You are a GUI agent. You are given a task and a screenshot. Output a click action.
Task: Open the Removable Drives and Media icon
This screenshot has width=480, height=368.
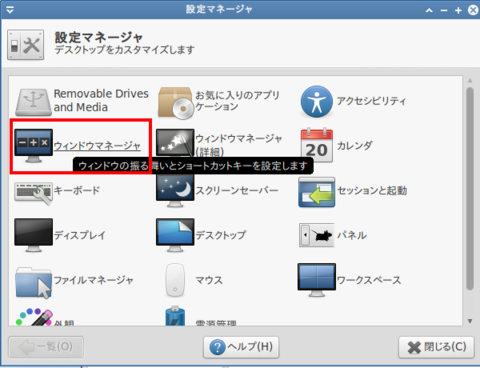point(33,102)
